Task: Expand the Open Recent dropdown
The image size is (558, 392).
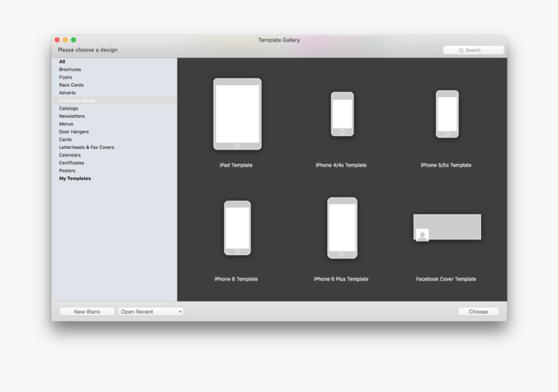Action: coord(151,311)
